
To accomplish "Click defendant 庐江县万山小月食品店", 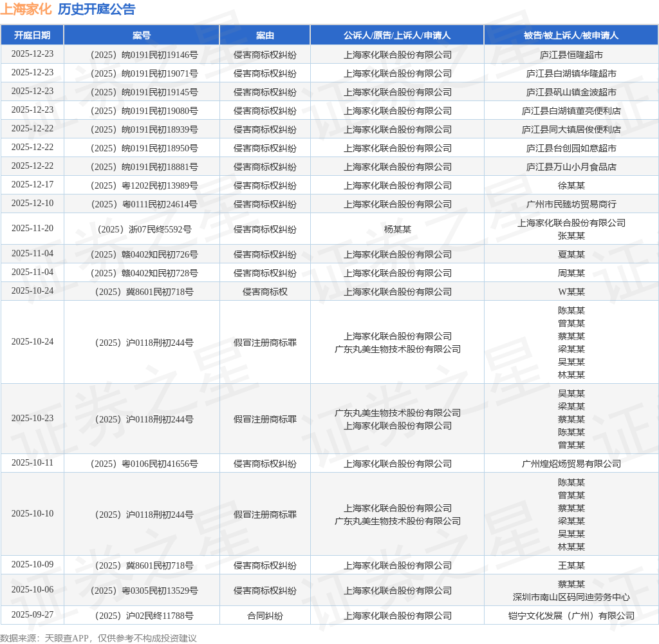I will [571, 167].
